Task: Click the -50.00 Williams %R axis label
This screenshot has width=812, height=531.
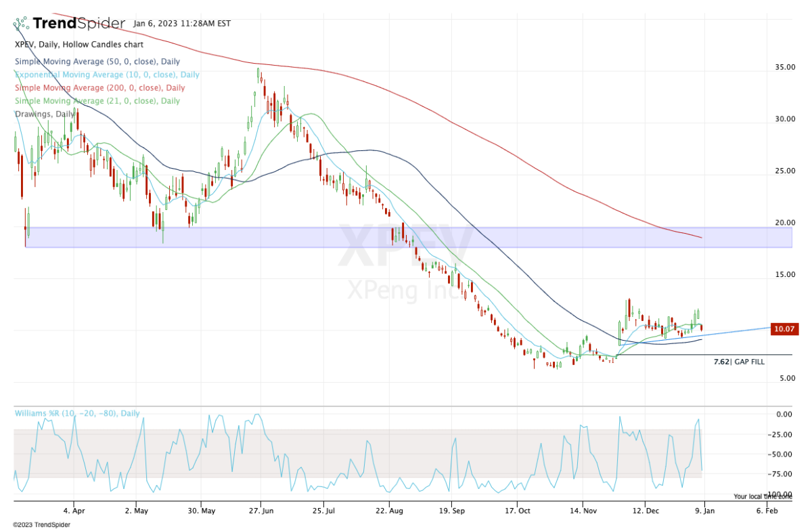Action: [x=784, y=454]
